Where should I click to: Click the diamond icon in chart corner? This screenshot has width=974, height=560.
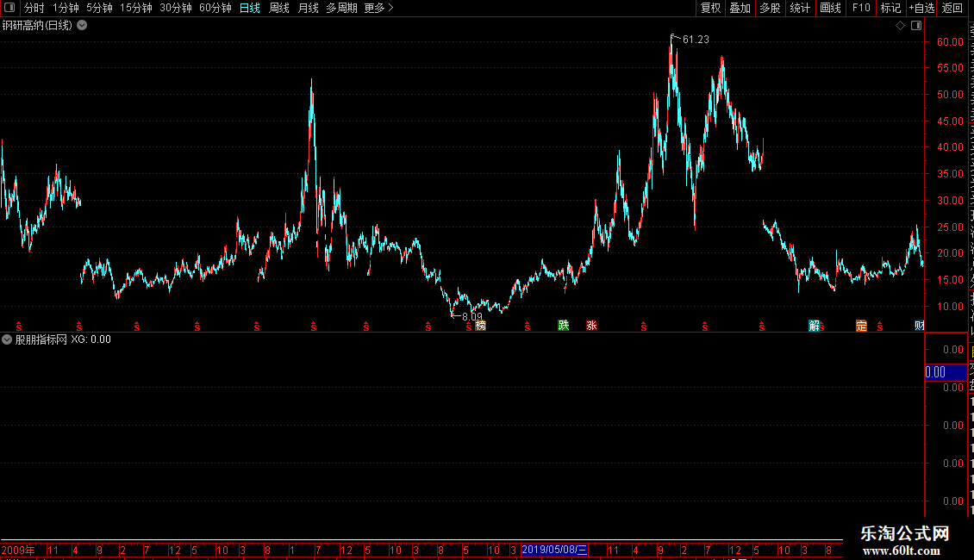click(x=900, y=26)
